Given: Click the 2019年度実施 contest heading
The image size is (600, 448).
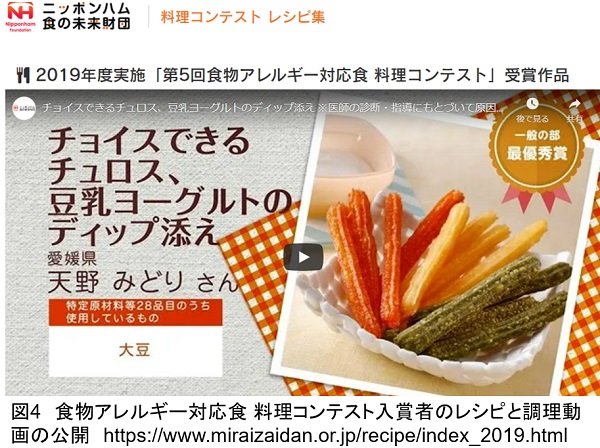Looking at the screenshot, I should [x=302, y=75].
